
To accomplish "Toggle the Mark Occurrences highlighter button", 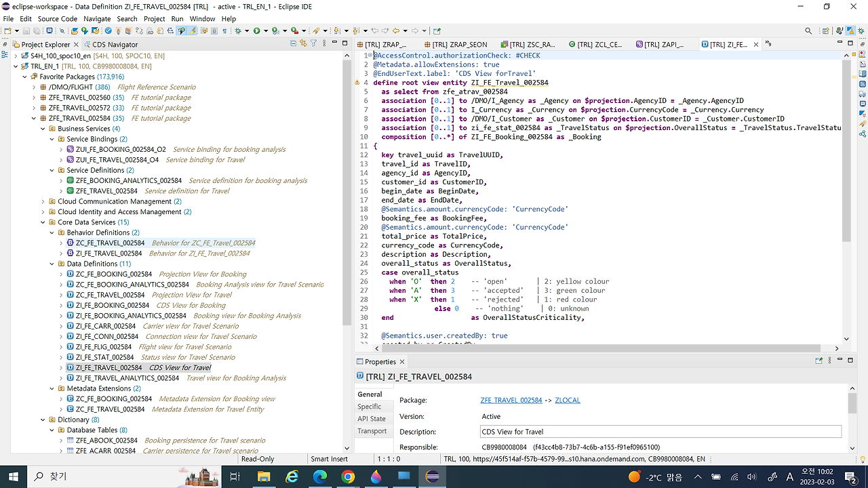I will tap(193, 30).
